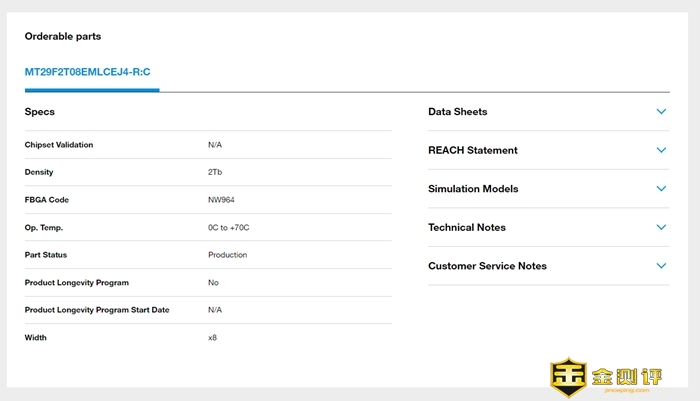Click the Density value 2Tb
The height and width of the screenshot is (401, 700).
pos(215,172)
